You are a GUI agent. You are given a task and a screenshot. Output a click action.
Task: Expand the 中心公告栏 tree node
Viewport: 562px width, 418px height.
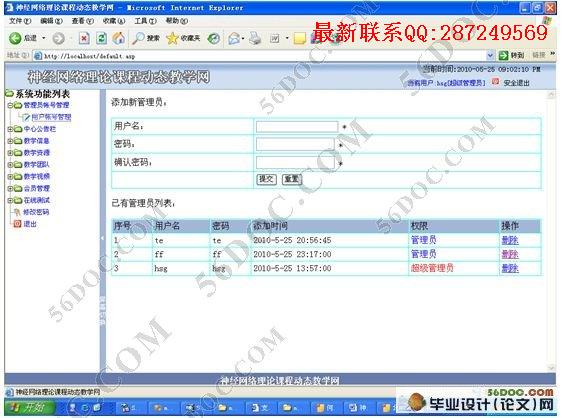10,129
